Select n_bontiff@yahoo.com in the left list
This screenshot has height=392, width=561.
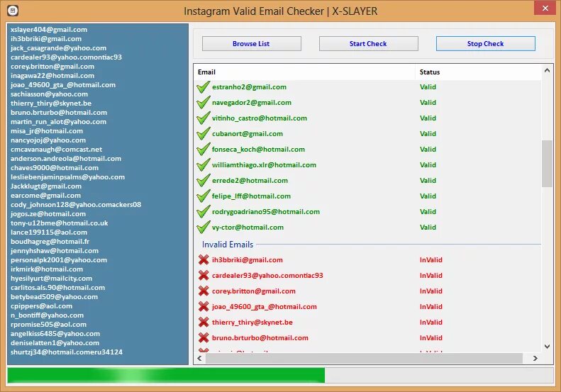(x=48, y=315)
